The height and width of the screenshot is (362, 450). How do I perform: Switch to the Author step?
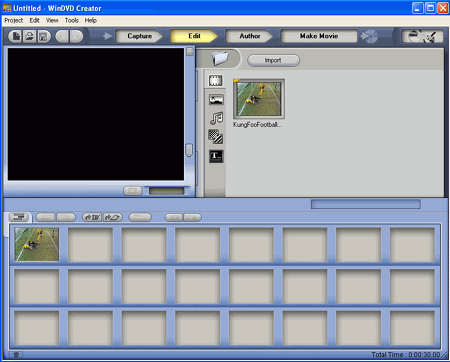(x=249, y=36)
